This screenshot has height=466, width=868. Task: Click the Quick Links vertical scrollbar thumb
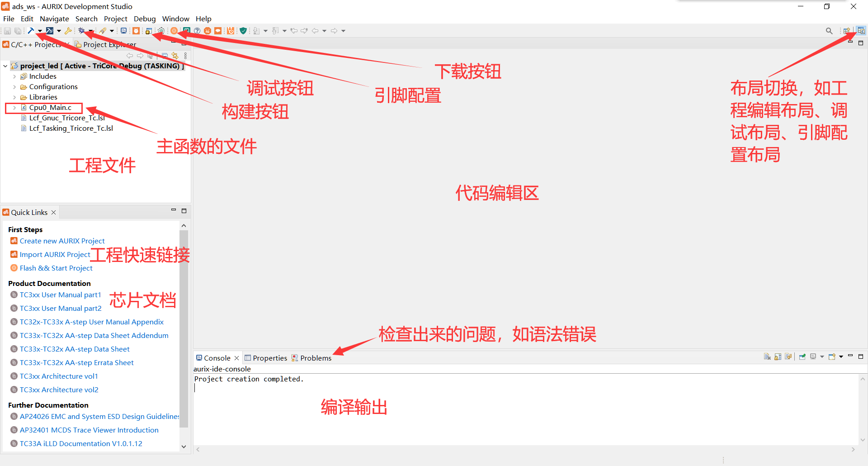pos(184,328)
